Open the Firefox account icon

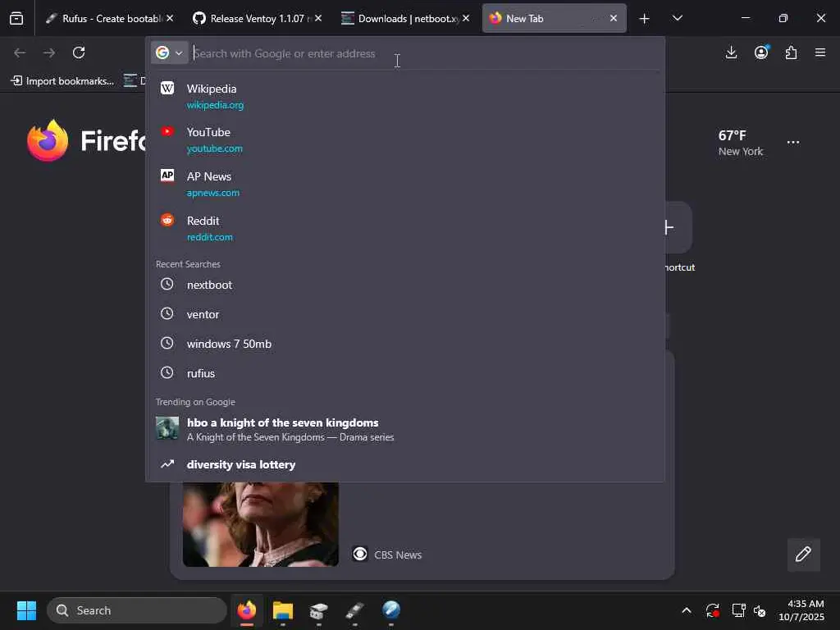[x=761, y=52]
